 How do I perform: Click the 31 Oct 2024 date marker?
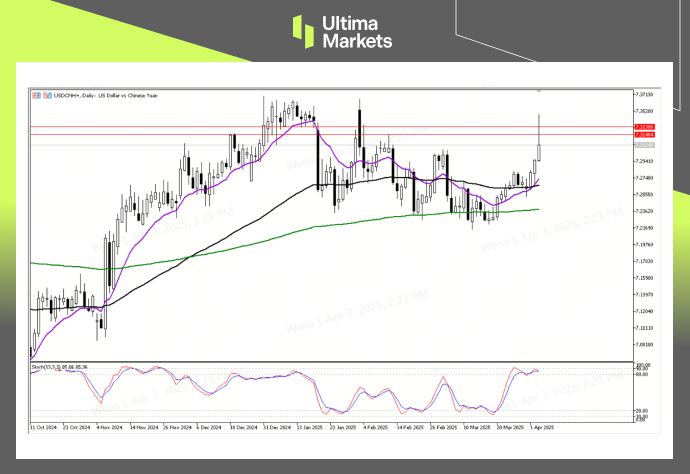43,427
